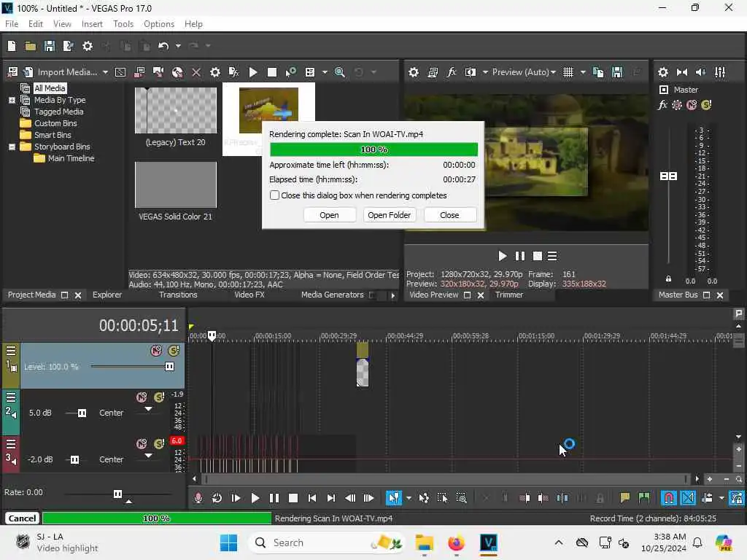
Task: Start media preview in Project Media toolbar
Action: click(253, 72)
